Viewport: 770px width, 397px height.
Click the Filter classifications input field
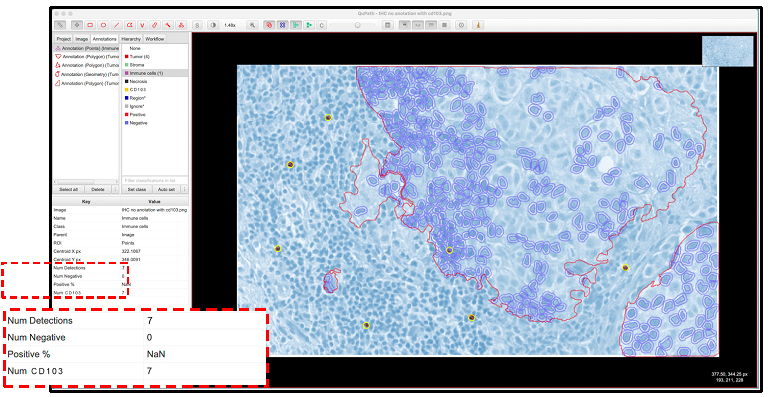[x=155, y=180]
